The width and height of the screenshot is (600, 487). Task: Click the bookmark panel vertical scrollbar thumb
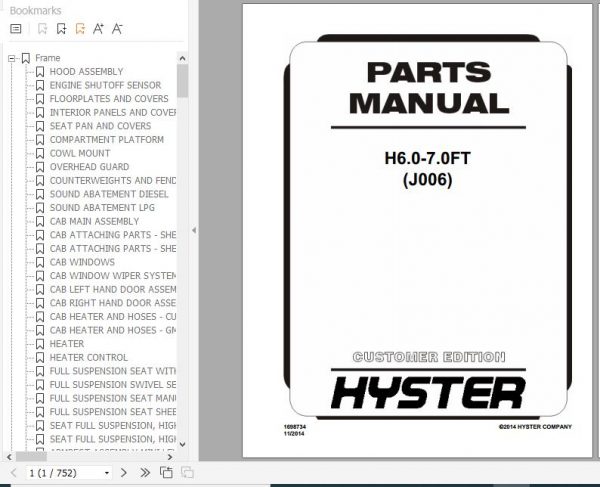183,81
